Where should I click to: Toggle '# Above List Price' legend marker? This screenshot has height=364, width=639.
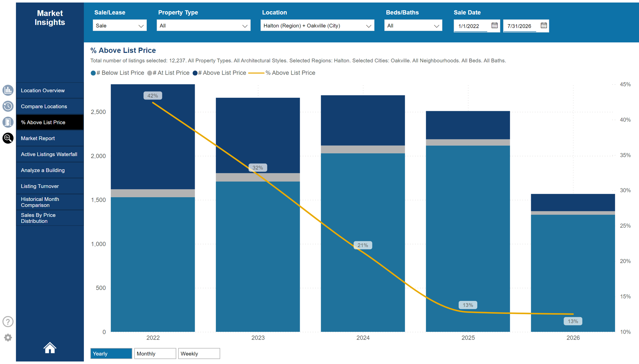point(195,73)
